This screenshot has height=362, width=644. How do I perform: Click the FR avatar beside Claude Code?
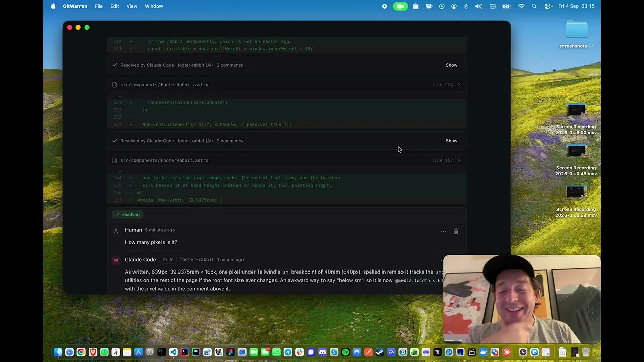tap(116, 260)
